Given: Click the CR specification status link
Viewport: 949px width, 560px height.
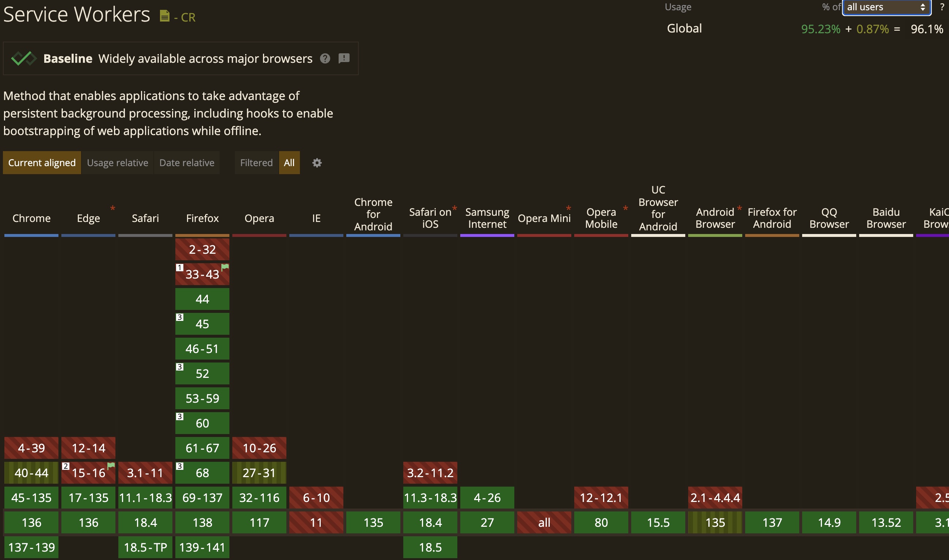Looking at the screenshot, I should (188, 18).
